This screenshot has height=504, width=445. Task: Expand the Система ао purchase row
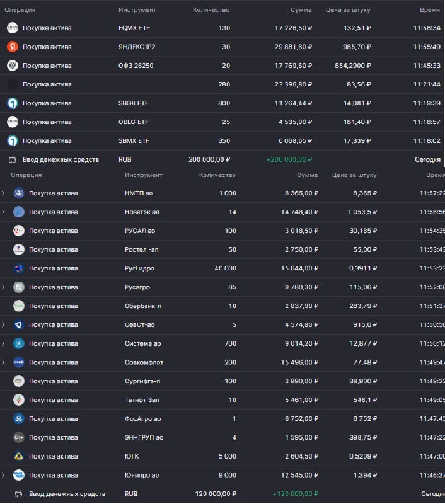(x=3, y=343)
